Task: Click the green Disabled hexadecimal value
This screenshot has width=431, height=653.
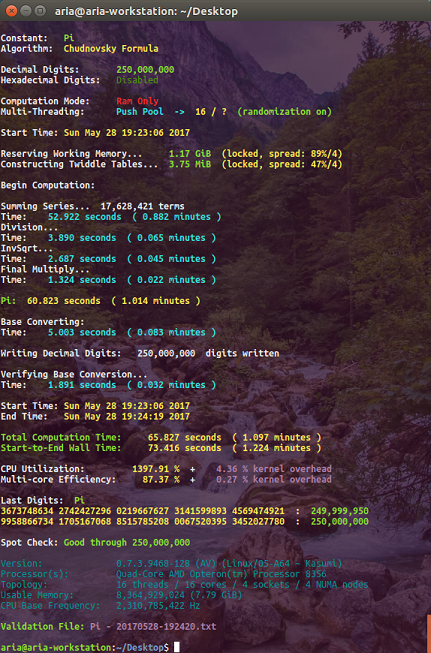Action: [x=137, y=80]
